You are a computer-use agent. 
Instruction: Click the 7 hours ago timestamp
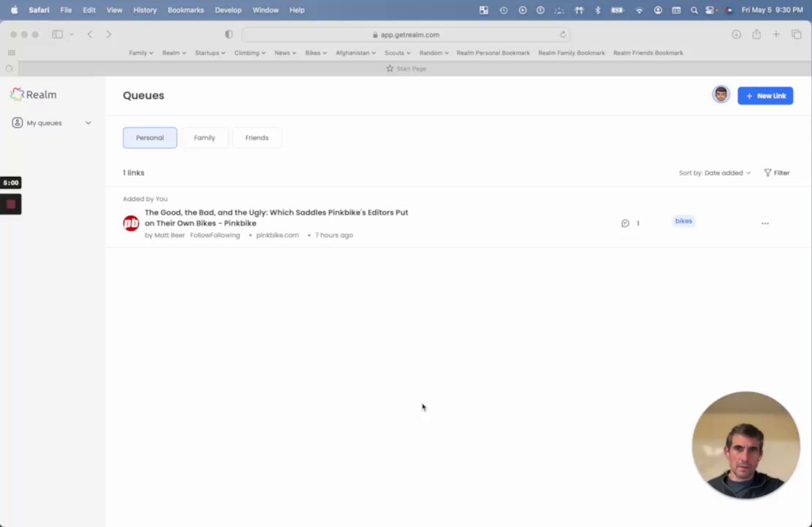334,235
